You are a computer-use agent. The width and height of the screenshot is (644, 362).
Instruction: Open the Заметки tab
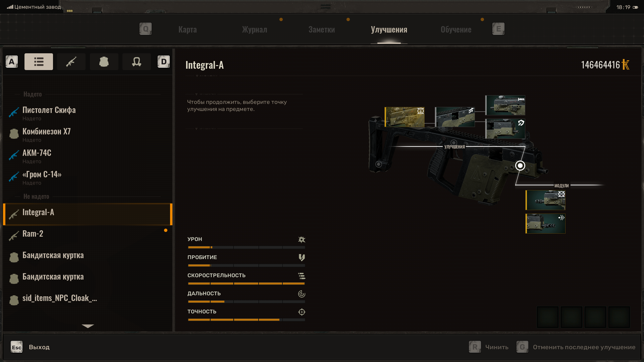(x=321, y=29)
